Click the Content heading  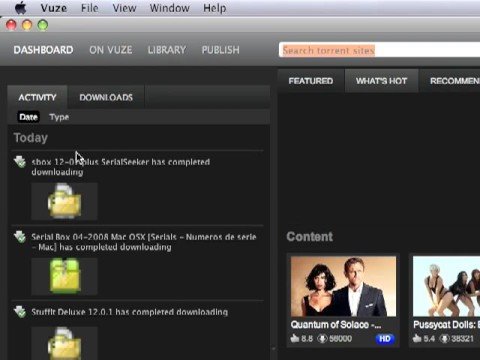[310, 237]
